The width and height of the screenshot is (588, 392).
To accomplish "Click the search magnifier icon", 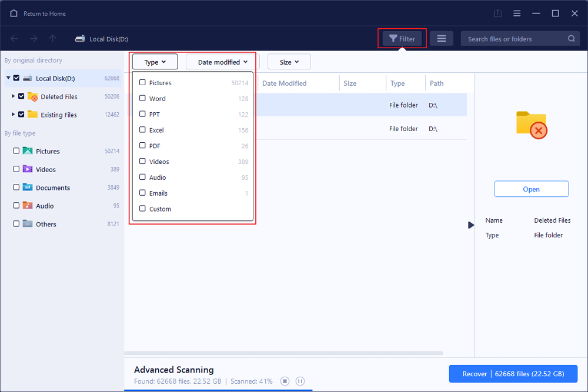I will (x=572, y=39).
